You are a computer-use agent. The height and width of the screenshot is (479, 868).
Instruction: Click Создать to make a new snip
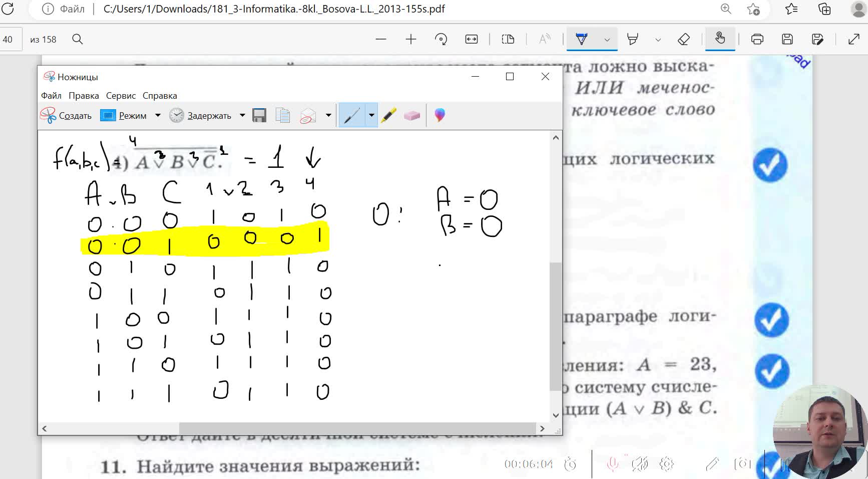tap(66, 115)
